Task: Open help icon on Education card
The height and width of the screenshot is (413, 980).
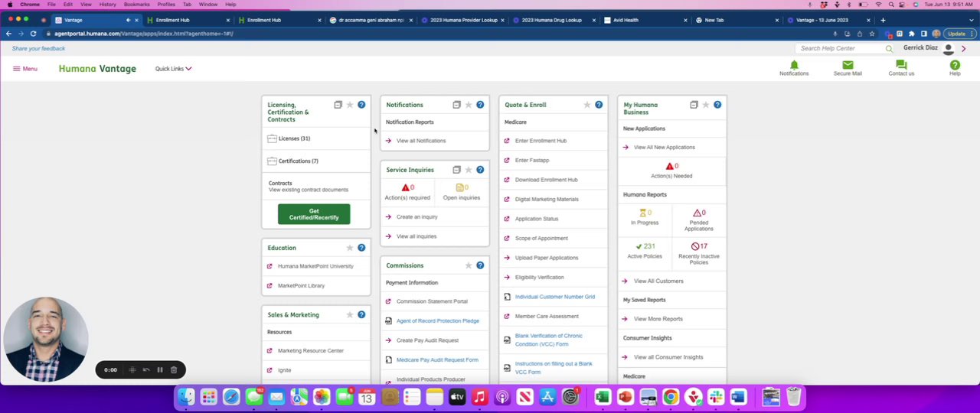Action: click(x=361, y=248)
